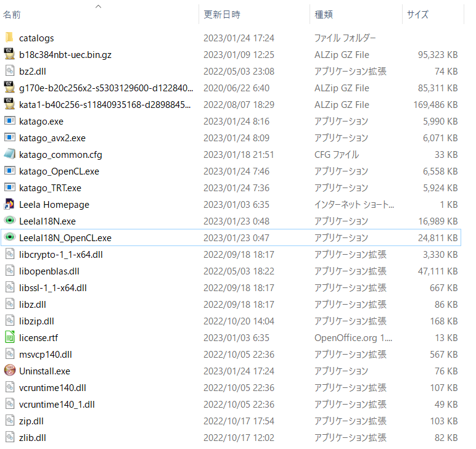Click the CFG ファイル type cell

pyautogui.click(x=337, y=155)
